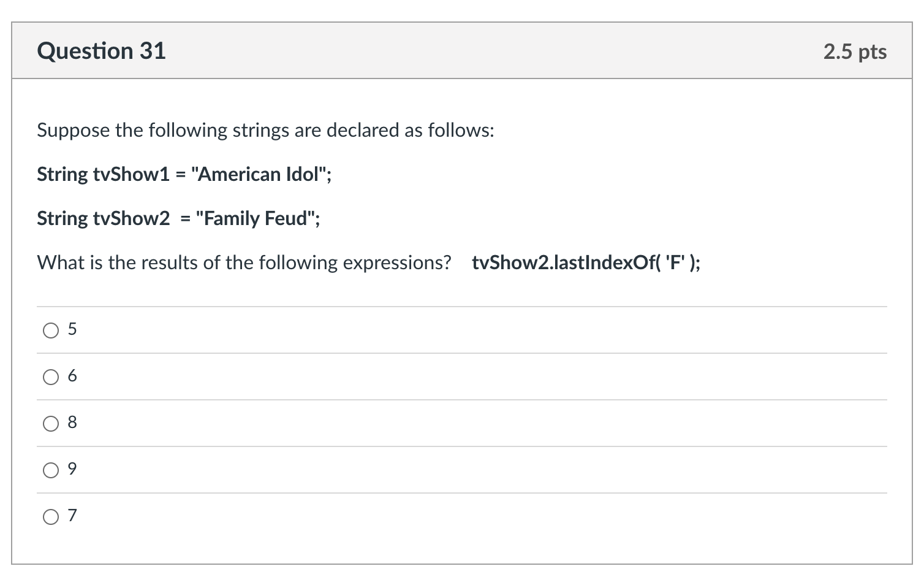
Task: Click the answer label text "6"
Action: click(72, 377)
